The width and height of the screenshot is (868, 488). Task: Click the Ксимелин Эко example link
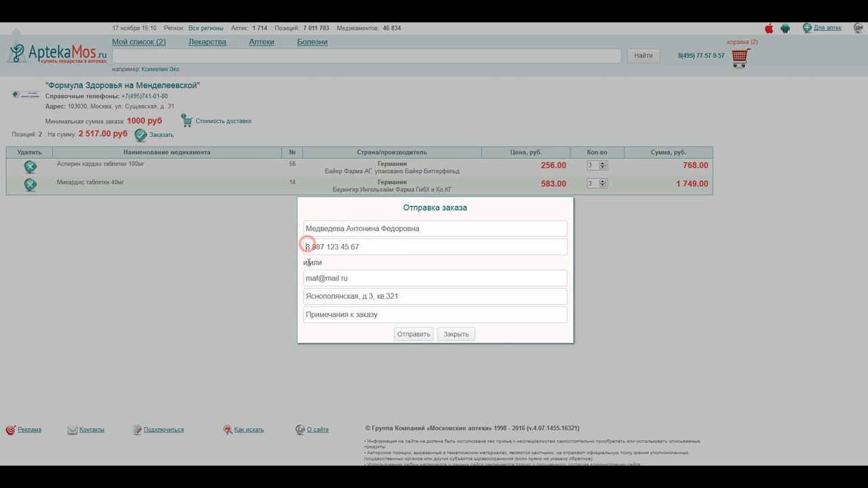pos(160,69)
